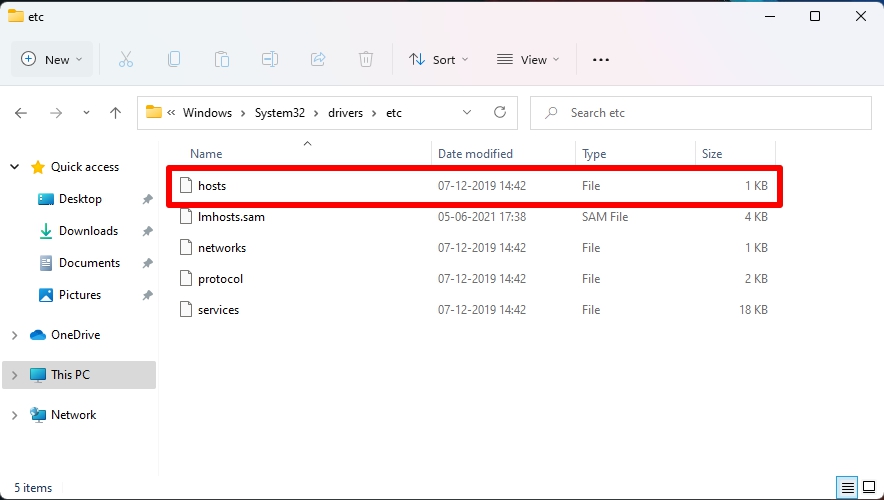Click the Delete trash can icon
884x500 pixels.
[x=366, y=59]
